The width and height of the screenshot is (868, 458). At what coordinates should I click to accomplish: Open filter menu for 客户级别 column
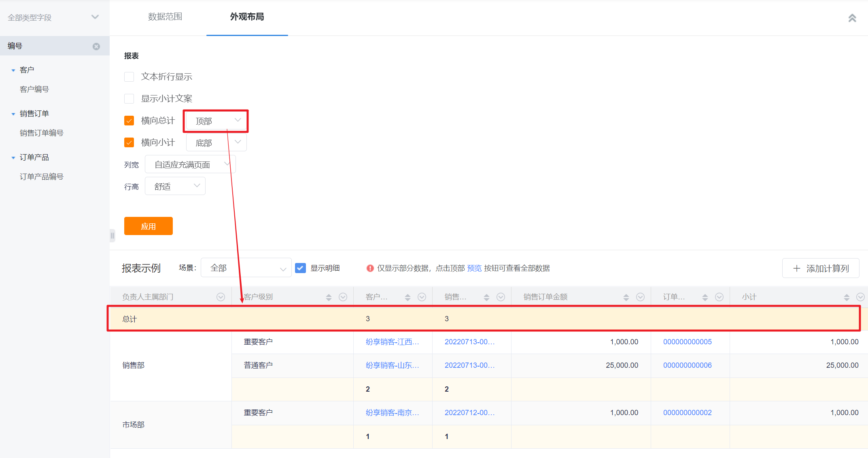coord(343,297)
